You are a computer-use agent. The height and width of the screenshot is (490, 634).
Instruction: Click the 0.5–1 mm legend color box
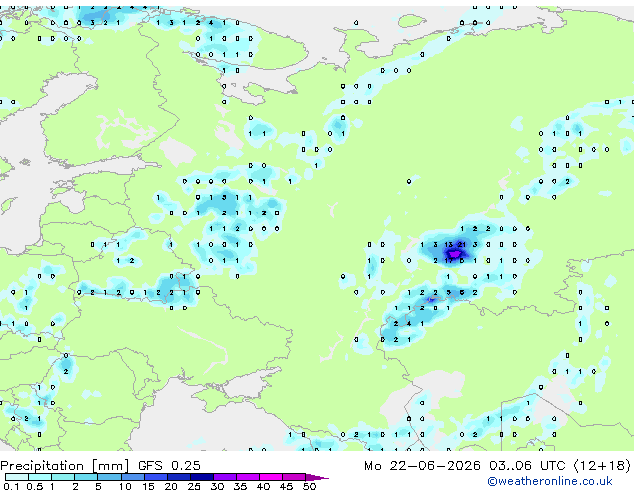pyautogui.click(x=40, y=477)
